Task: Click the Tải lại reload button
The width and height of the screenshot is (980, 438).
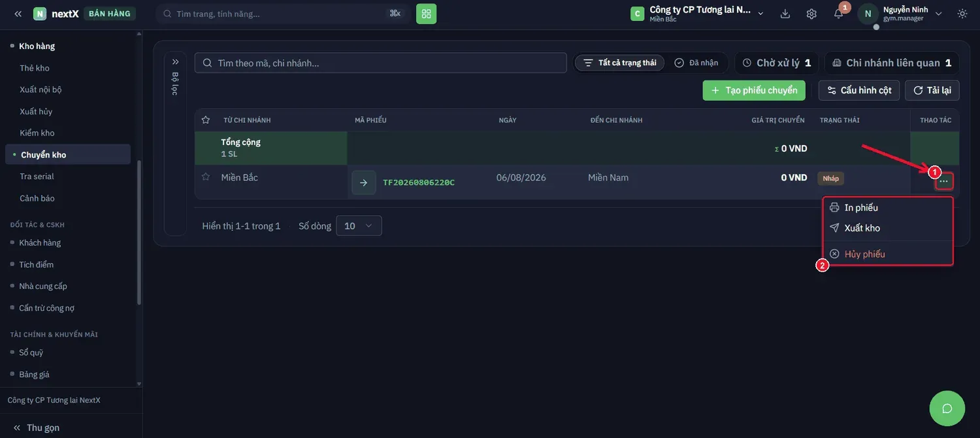Action: point(932,90)
